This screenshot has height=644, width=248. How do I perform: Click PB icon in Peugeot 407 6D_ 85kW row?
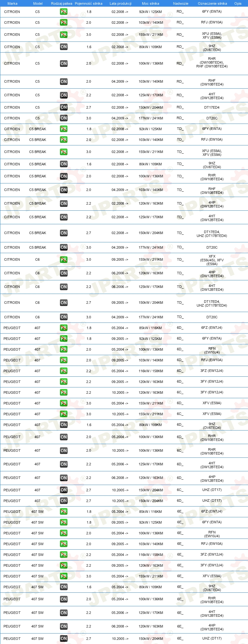tap(64, 328)
